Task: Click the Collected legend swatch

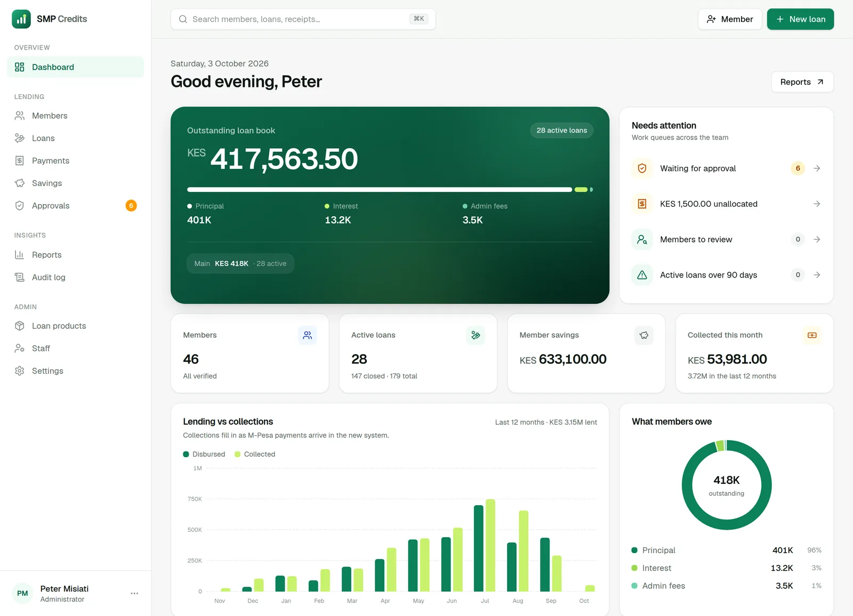Action: [238, 455]
